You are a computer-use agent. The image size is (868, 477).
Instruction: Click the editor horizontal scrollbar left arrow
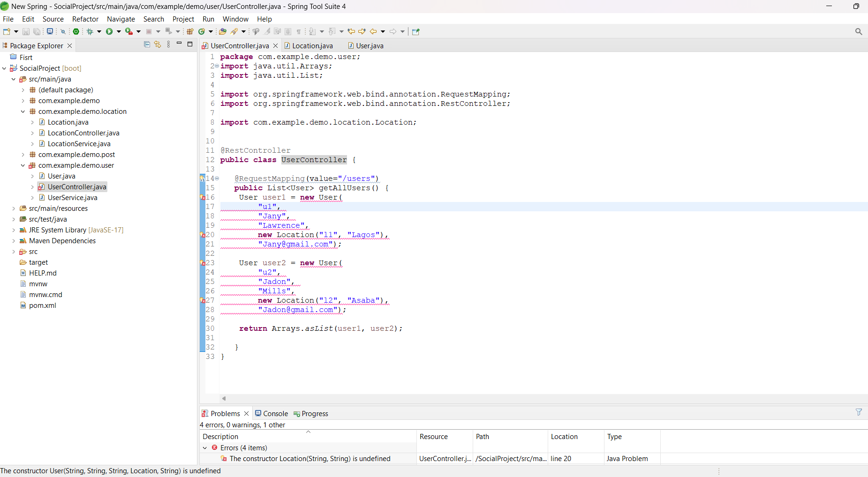pos(224,398)
